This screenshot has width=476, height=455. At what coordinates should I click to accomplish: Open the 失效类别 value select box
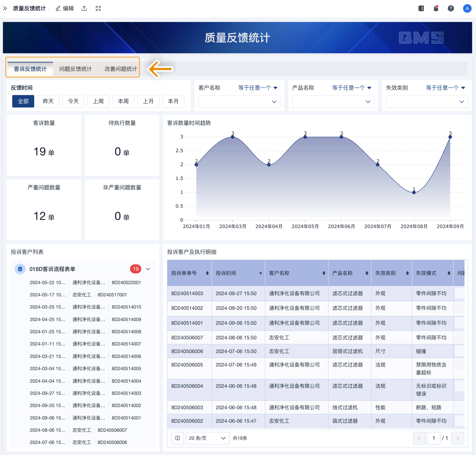pyautogui.click(x=427, y=102)
